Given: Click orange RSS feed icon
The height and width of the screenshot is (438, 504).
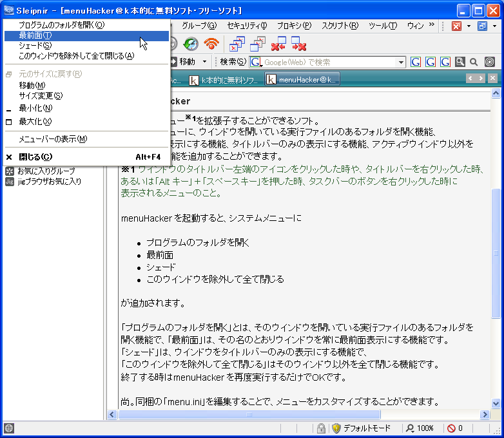Looking at the screenshot, I should point(211,44).
